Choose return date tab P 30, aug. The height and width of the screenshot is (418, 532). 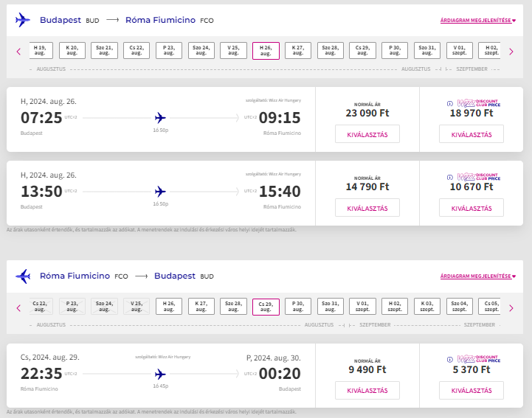(298, 307)
